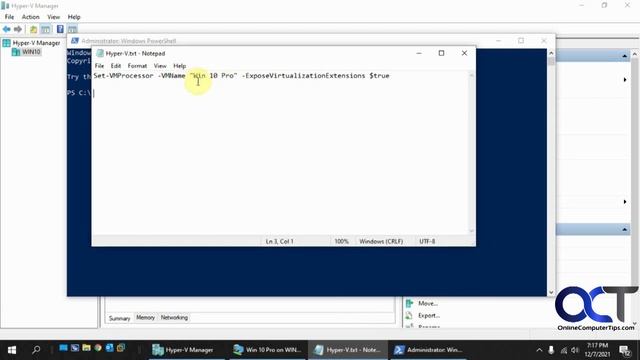Open the blue question-mark Help toolbar icon
Image resolution: width=640 pixels, height=360 pixels.
[60, 29]
